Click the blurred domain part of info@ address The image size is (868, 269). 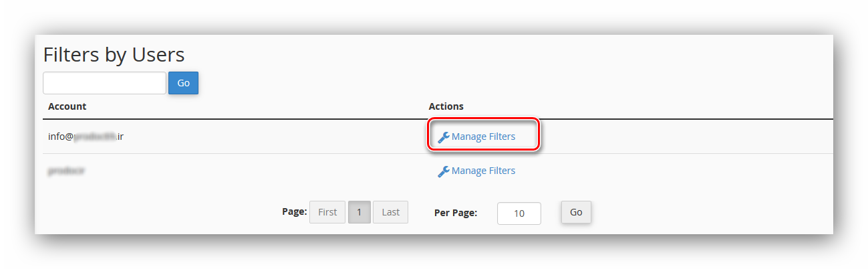[x=95, y=137]
